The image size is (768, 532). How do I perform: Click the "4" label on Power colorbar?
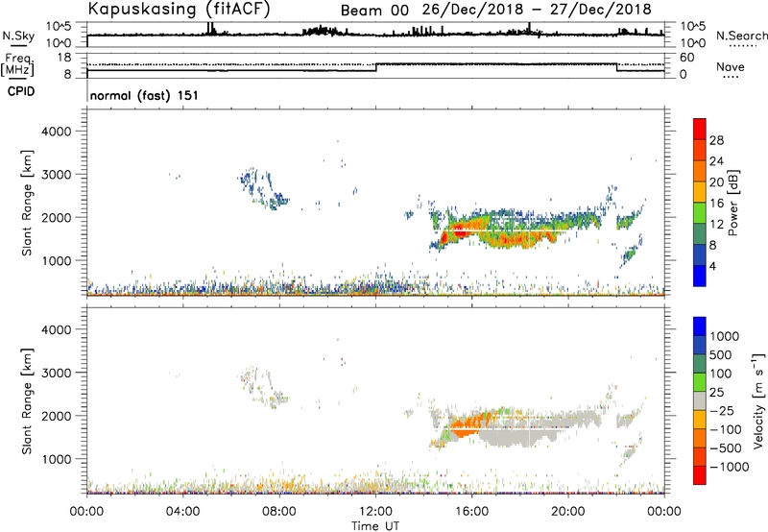(712, 266)
